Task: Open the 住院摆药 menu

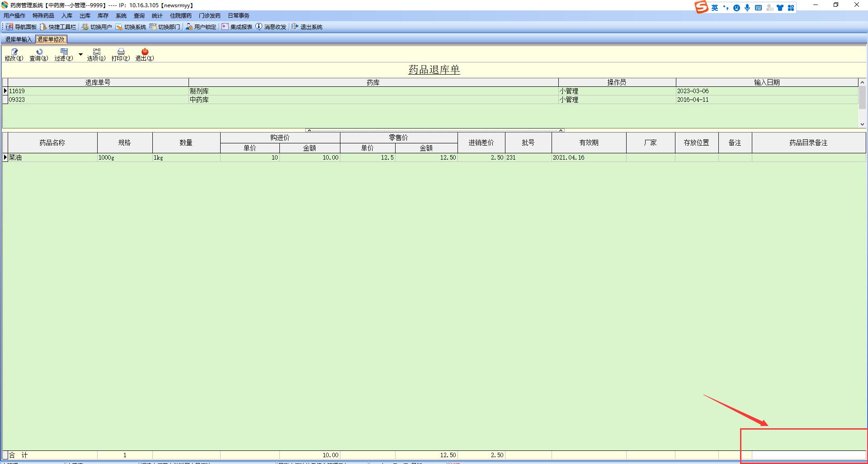Action: click(x=181, y=16)
